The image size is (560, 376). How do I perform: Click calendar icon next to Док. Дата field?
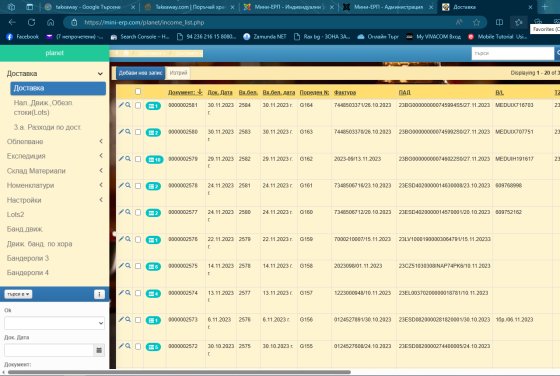(99, 350)
